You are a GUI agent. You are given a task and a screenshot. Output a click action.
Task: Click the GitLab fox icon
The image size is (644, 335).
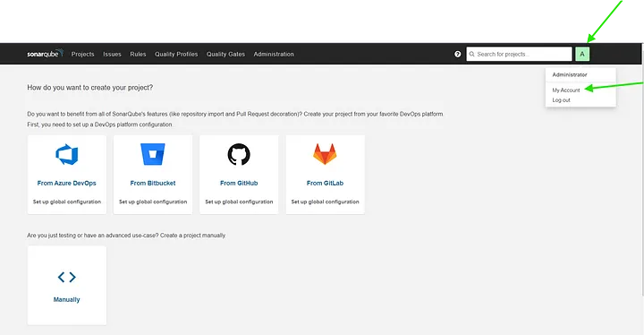pos(325,154)
